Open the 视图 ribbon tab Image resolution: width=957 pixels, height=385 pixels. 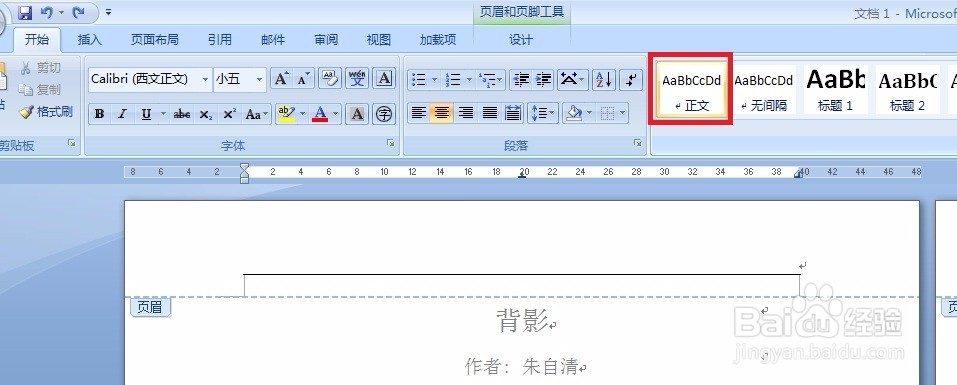378,40
